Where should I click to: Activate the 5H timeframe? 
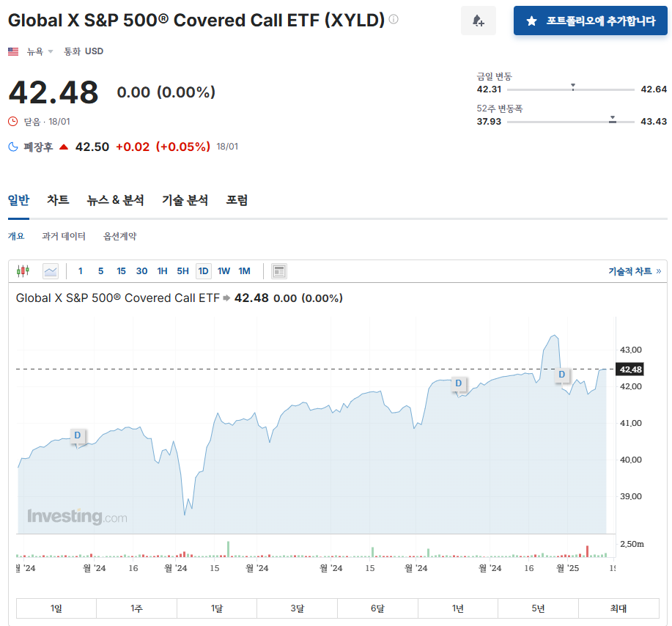click(183, 270)
